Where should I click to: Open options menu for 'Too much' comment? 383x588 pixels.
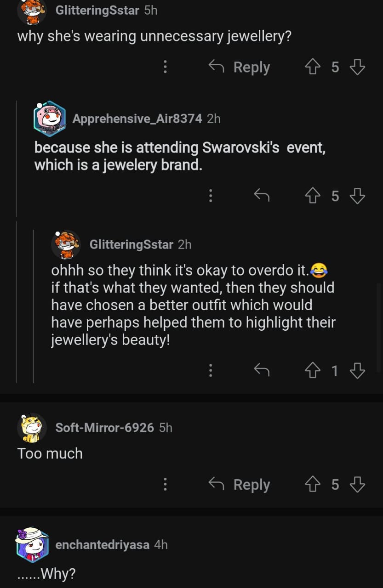165,485
